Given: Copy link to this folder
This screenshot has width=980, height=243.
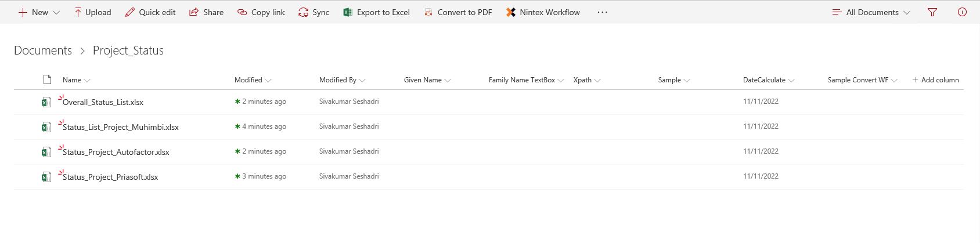Looking at the screenshot, I should (261, 12).
